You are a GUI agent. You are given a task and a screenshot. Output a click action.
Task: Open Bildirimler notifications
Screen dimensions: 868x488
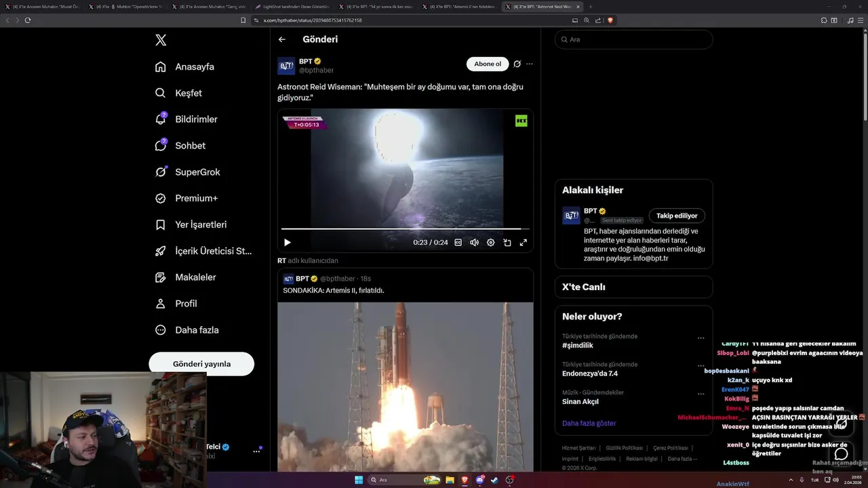coord(186,119)
